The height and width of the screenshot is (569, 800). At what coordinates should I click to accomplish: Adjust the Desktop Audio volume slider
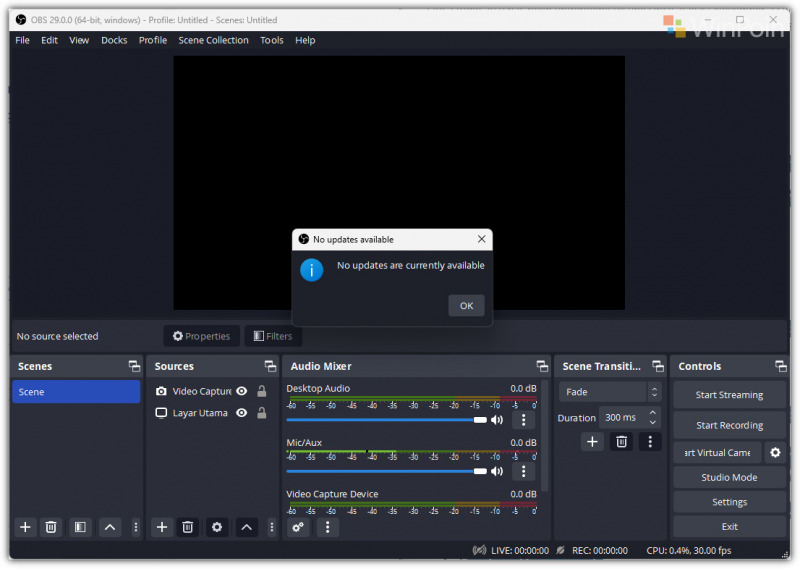(387, 420)
